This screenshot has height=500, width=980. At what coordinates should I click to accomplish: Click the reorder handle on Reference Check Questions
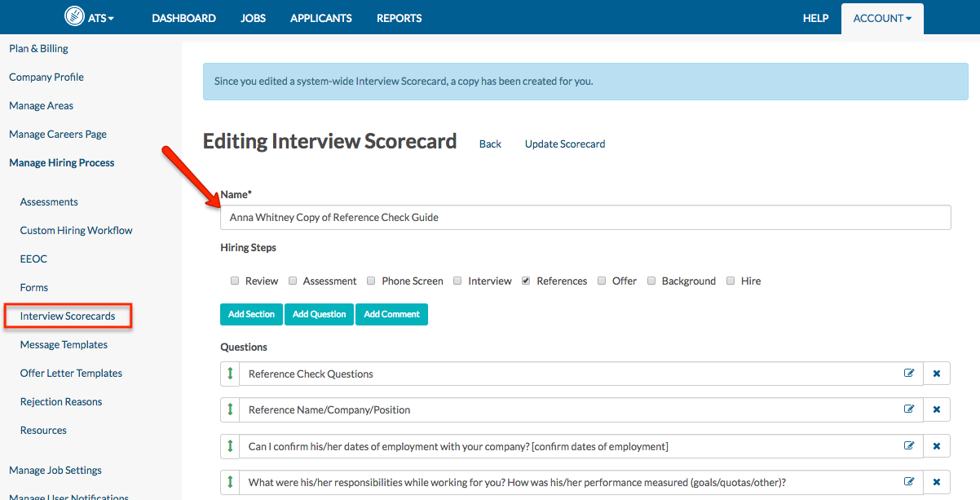pos(229,373)
